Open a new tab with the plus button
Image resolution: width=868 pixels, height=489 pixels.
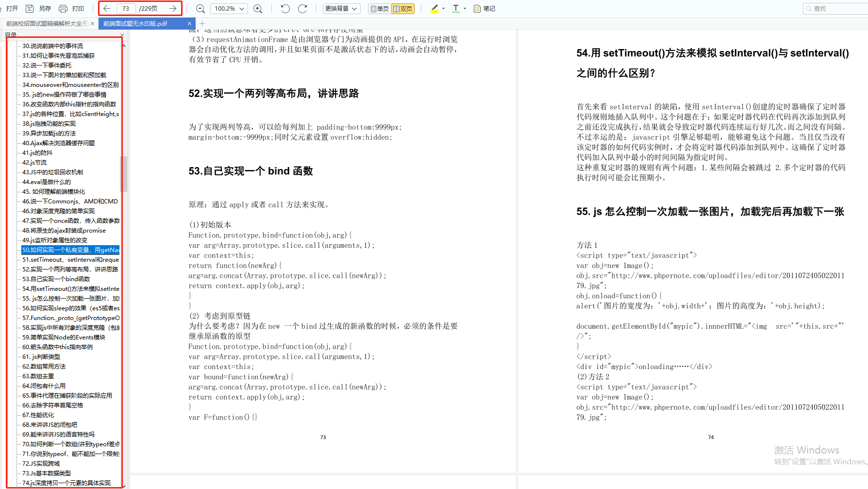(x=202, y=23)
